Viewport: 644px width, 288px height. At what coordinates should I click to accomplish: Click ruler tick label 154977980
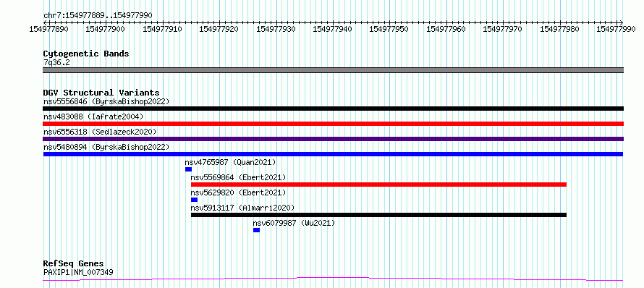tap(559, 29)
